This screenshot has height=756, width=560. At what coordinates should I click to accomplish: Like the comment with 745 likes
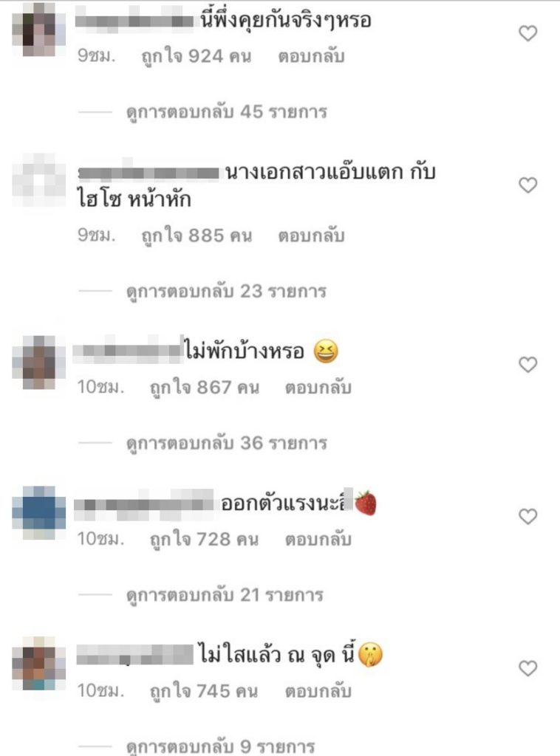(x=527, y=668)
